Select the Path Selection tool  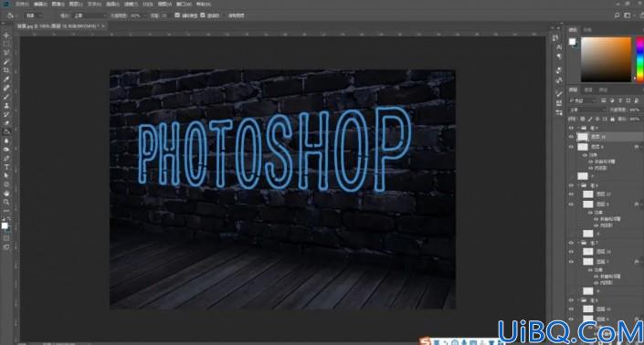pyautogui.click(x=6, y=175)
